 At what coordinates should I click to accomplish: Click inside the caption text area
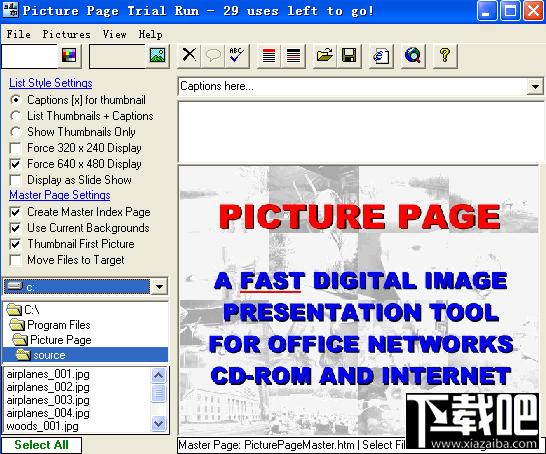(x=360, y=132)
